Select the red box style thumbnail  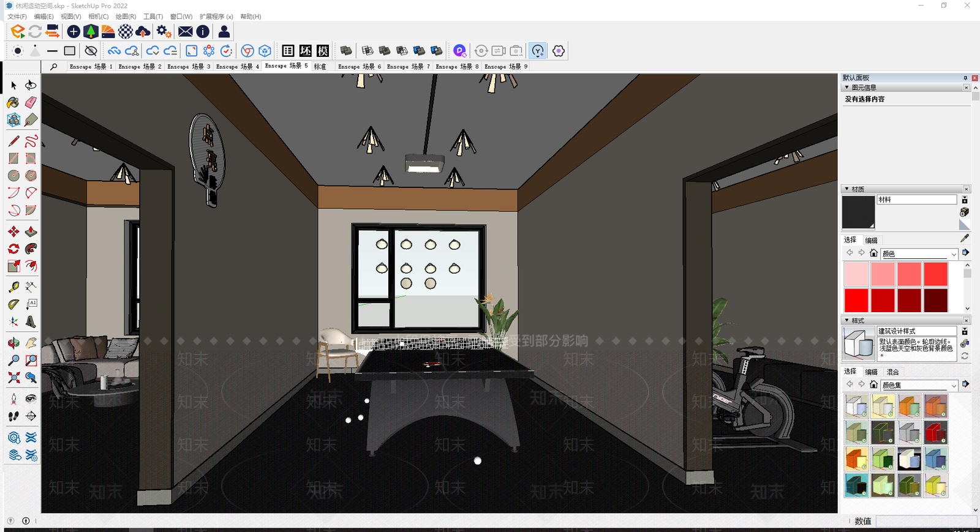pyautogui.click(x=935, y=432)
